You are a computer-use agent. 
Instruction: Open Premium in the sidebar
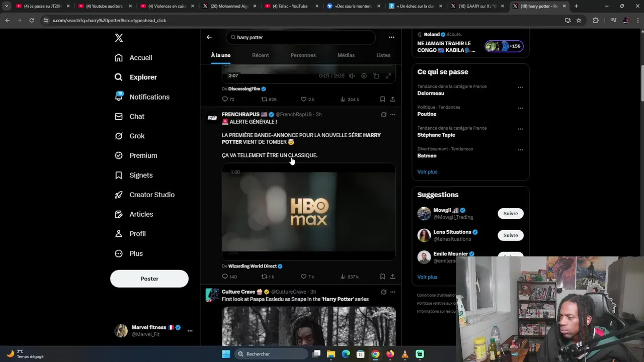coord(136,155)
